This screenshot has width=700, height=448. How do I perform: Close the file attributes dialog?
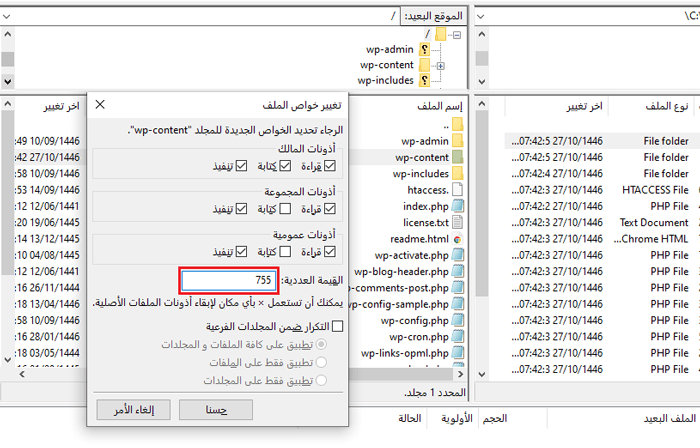100,104
